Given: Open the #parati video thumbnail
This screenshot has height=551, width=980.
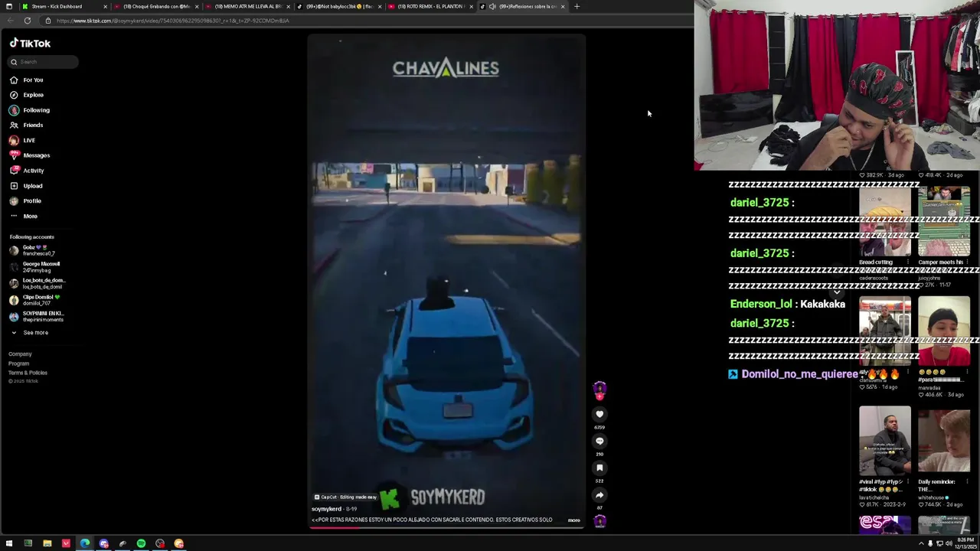Looking at the screenshot, I should click(x=943, y=332).
